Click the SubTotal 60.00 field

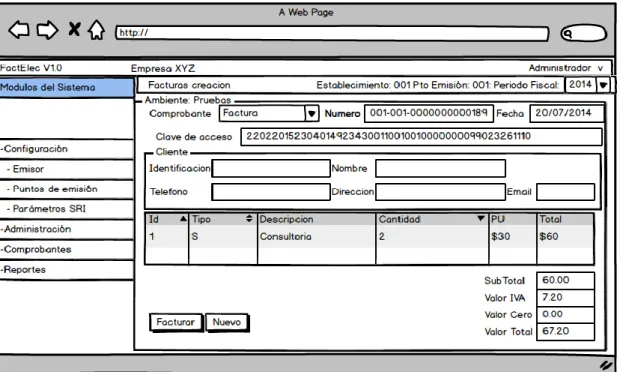[565, 280]
